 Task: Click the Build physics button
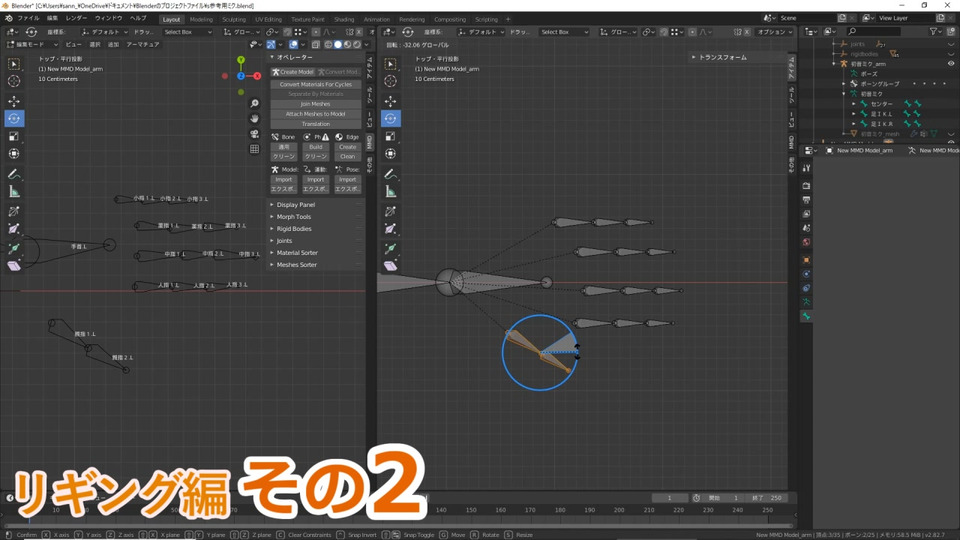coord(315,147)
